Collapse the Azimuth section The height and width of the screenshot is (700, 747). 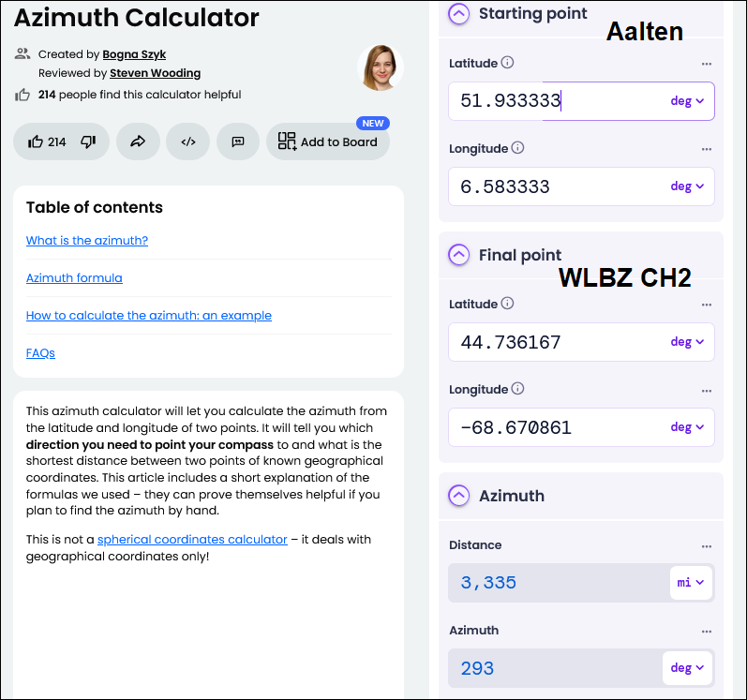[458, 495]
